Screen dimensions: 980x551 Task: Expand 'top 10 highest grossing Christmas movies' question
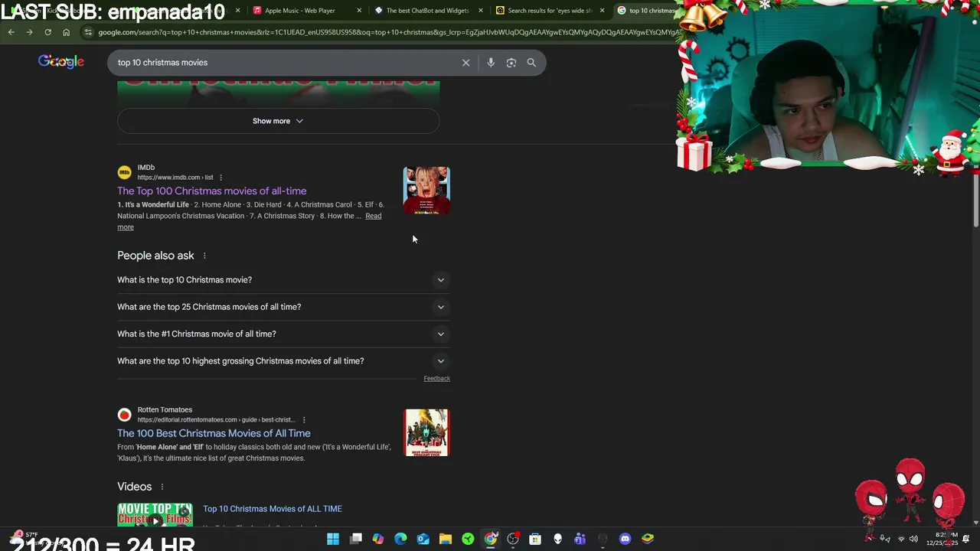pyautogui.click(x=283, y=361)
